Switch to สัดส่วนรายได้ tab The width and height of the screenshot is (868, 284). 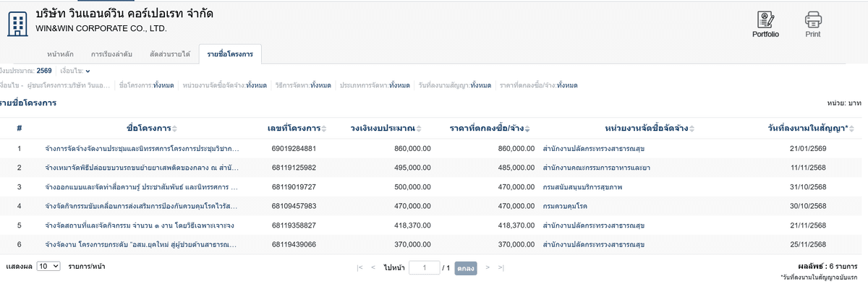(x=170, y=54)
